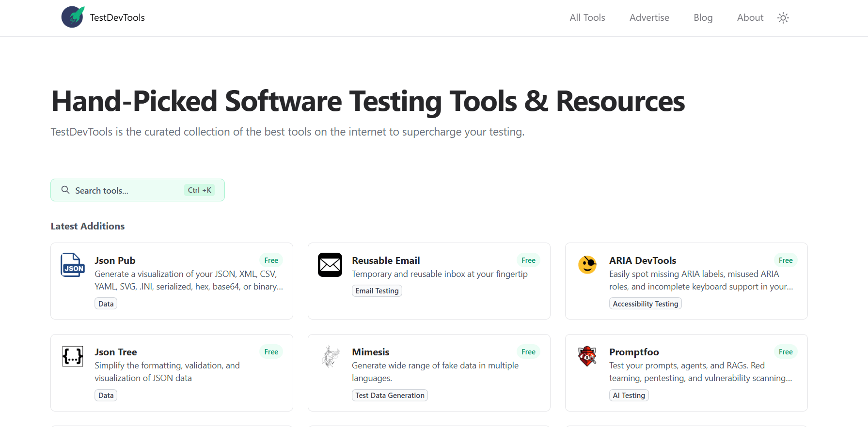This screenshot has width=868, height=427.
Task: Click the Json Pub JSON file icon
Action: 73,265
